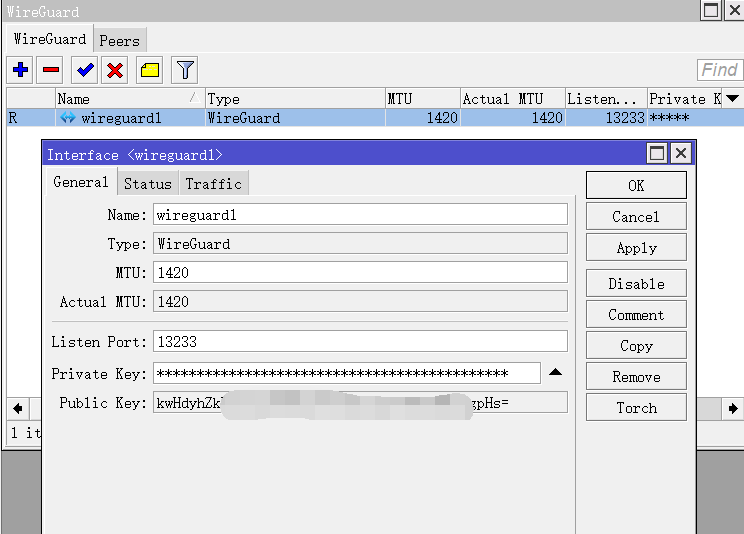Expand the Private Key field arrow
The width and height of the screenshot is (744, 534).
coord(556,373)
